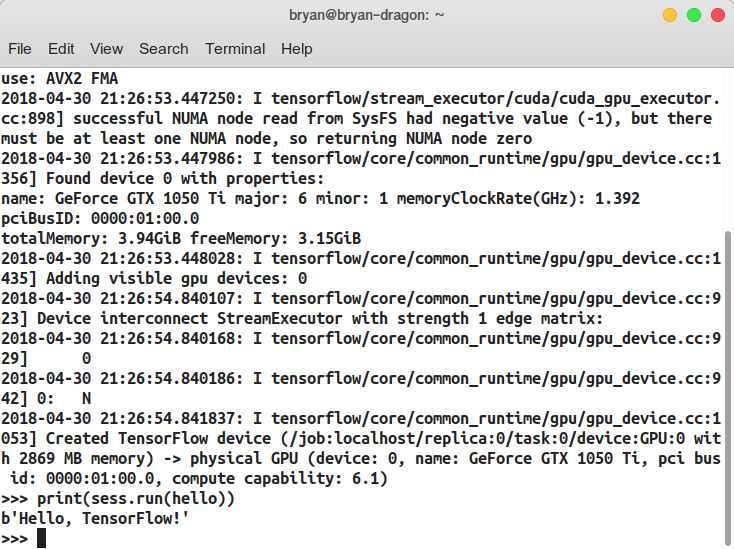Open the File menu

click(x=20, y=48)
